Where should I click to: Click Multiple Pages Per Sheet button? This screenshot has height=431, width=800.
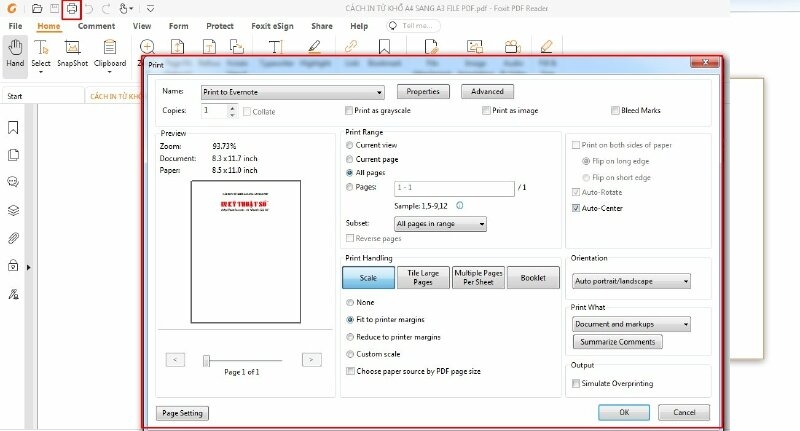[x=478, y=277]
